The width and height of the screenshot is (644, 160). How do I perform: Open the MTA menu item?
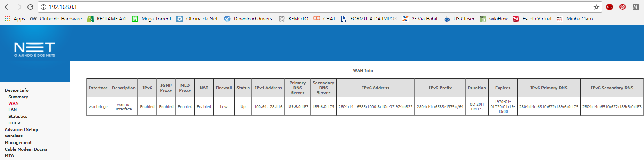coord(9,156)
